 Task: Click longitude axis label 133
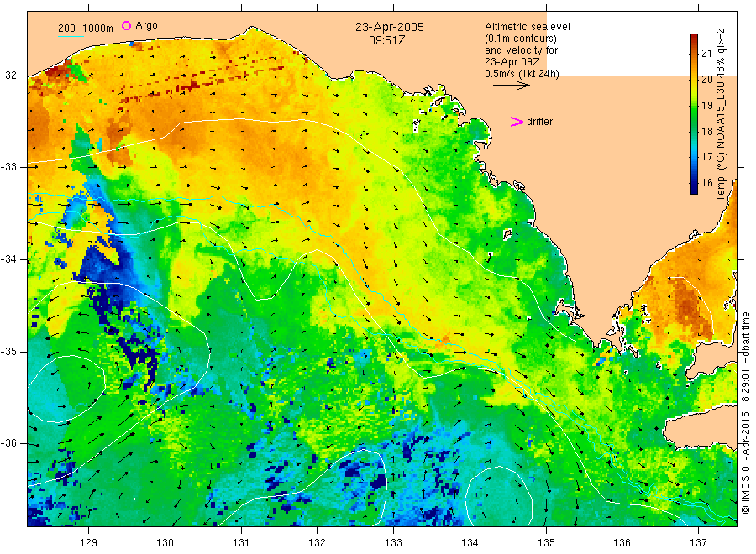coord(393,543)
